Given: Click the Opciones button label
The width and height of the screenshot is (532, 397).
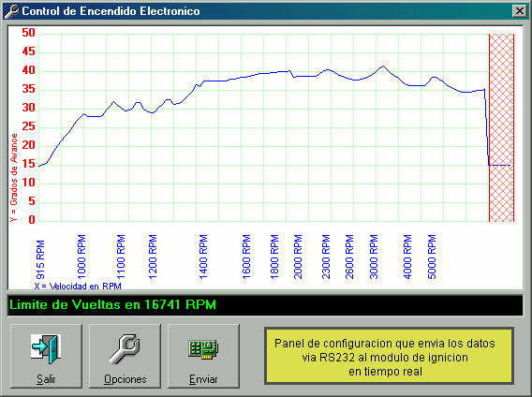Looking at the screenshot, I should coord(125,379).
